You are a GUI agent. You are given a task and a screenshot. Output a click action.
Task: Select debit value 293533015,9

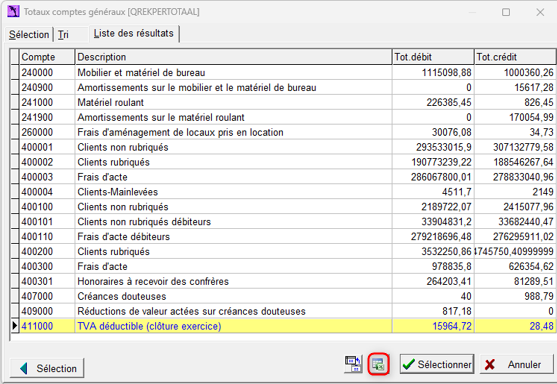click(433, 147)
